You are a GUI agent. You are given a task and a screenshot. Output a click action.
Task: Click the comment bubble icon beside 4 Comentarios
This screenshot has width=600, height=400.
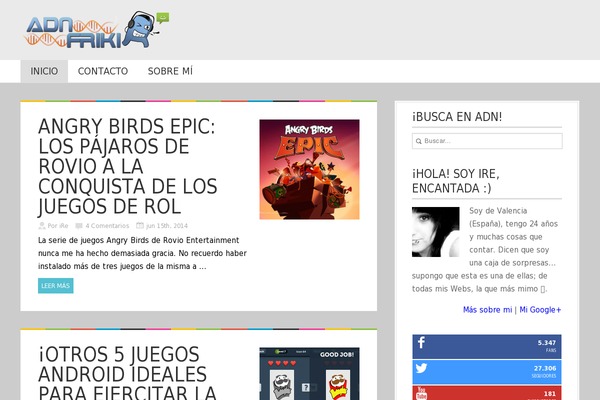(79, 226)
